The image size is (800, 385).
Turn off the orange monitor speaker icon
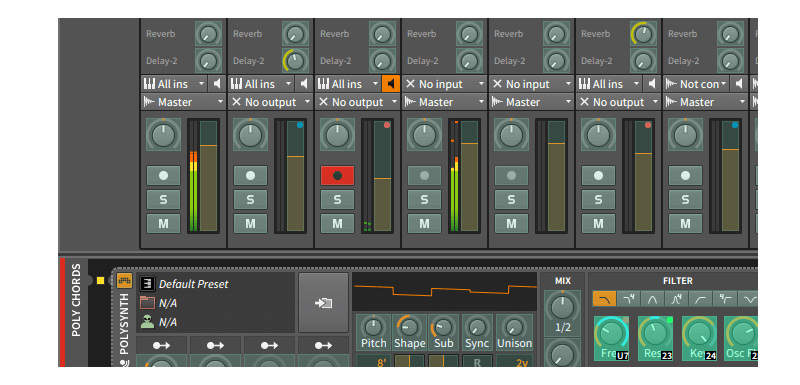click(x=390, y=84)
